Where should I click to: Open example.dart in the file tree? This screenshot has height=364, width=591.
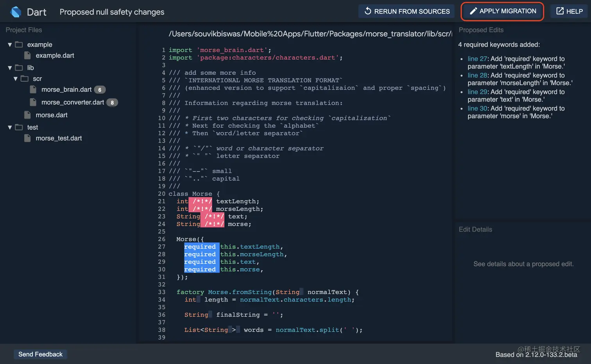coord(55,56)
